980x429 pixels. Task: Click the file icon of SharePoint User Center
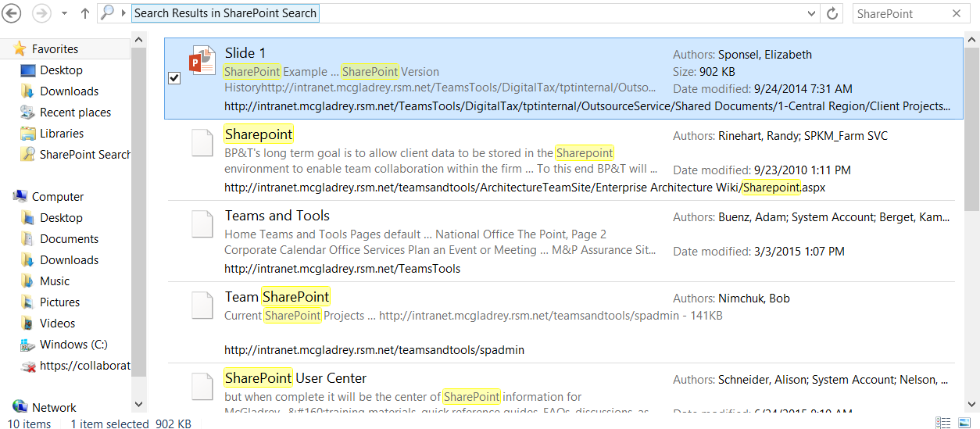202,385
